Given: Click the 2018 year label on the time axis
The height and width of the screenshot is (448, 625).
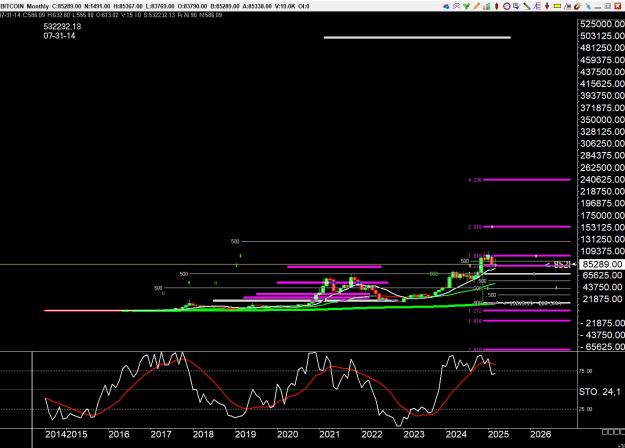Looking at the screenshot, I should 203,434.
